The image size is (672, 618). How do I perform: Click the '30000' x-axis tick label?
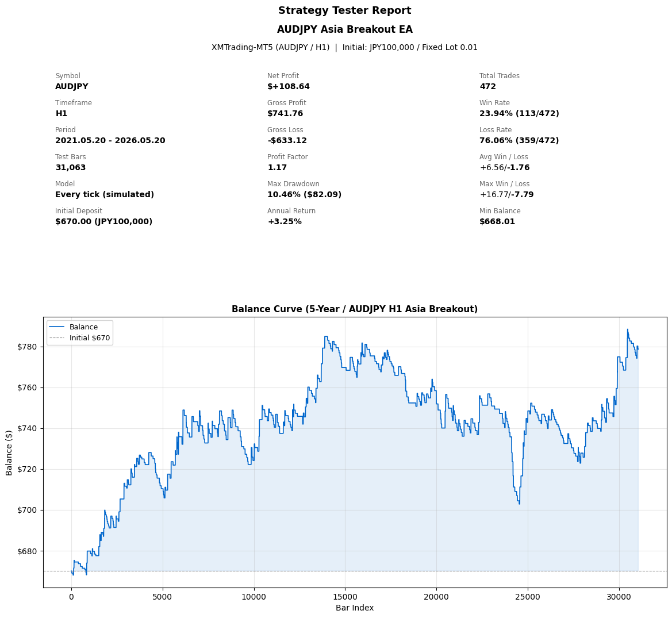tap(619, 597)
